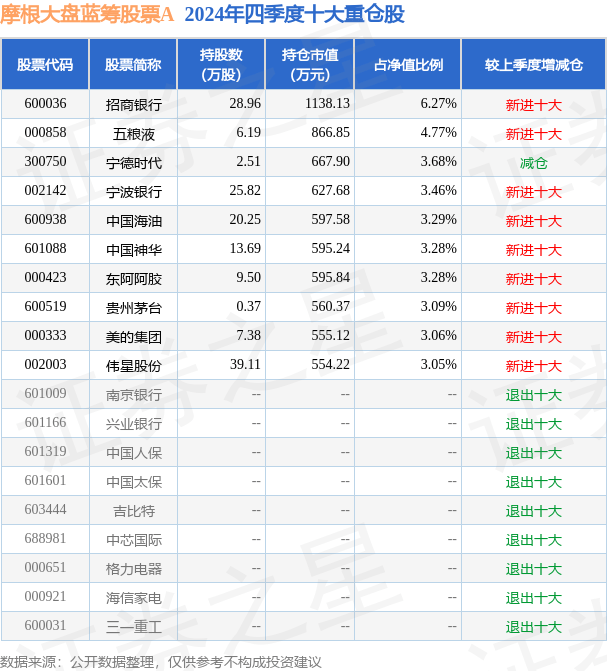Click market value 866.85
The height and width of the screenshot is (671, 607).
(330, 133)
